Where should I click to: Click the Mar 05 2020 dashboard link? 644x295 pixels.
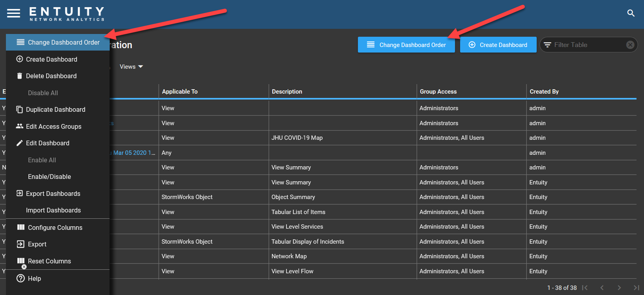pyautogui.click(x=133, y=153)
